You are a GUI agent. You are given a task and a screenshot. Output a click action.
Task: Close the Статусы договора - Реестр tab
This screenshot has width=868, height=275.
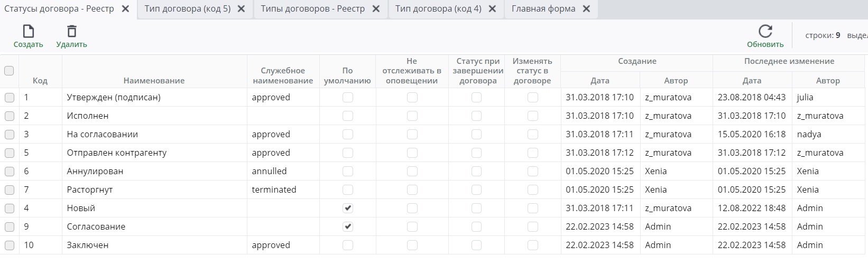125,9
